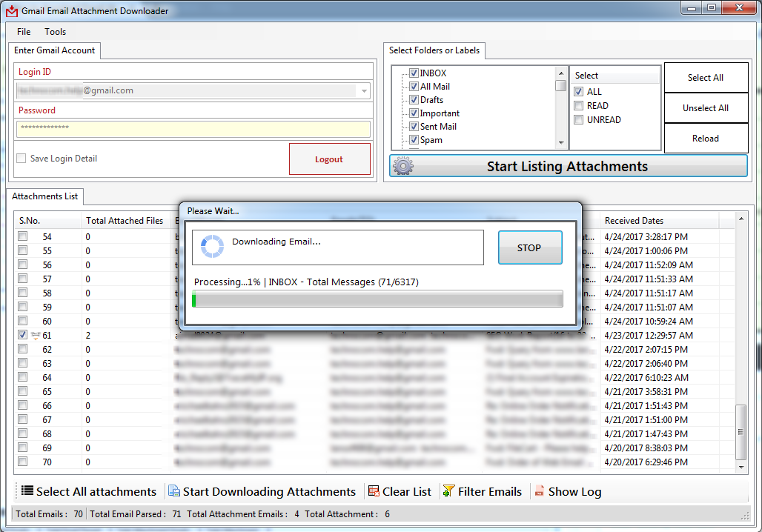
Task: Open the Tools menu
Action: point(55,32)
